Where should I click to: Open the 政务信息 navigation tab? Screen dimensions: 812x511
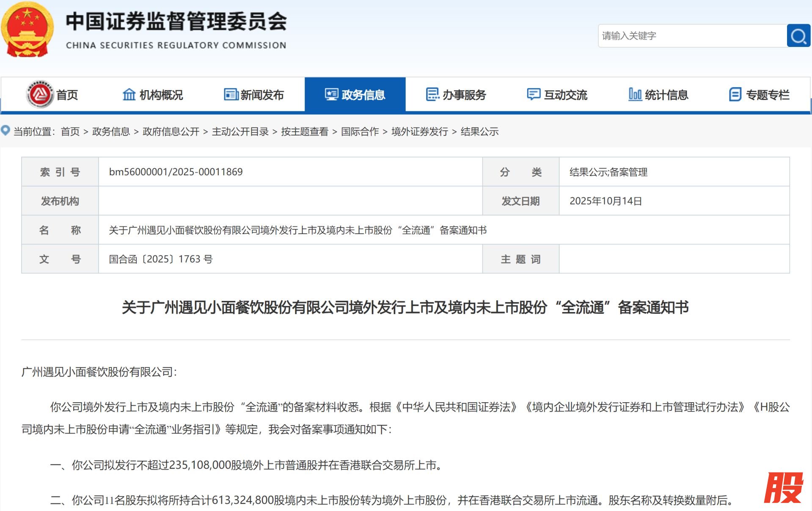[355, 94]
